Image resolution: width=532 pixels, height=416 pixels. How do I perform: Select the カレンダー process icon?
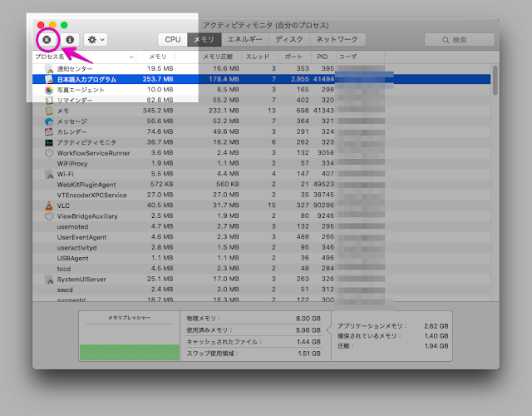(49, 131)
